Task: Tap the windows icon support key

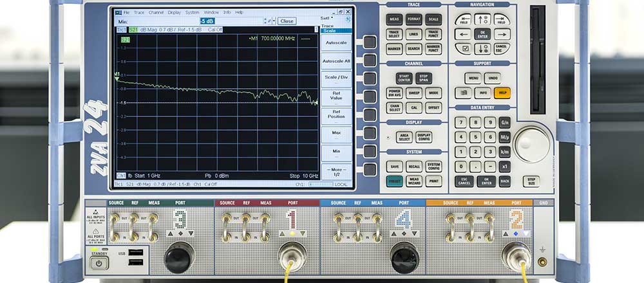Action: pyautogui.click(x=463, y=93)
